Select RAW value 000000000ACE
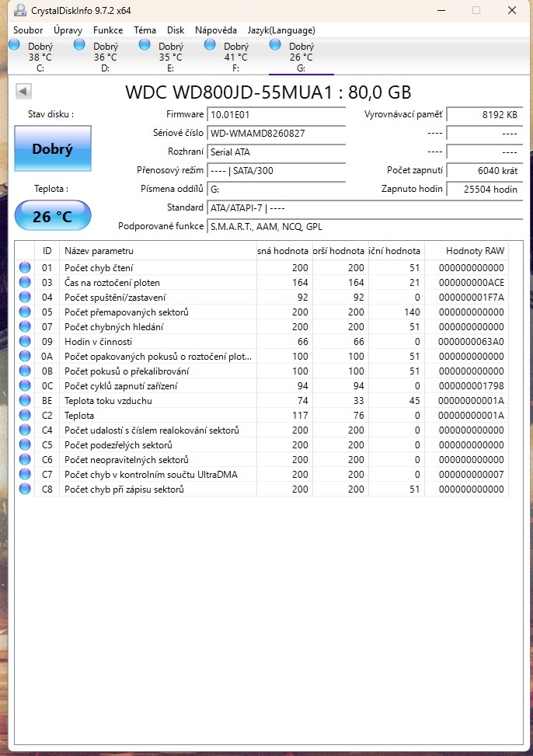The height and width of the screenshot is (756, 533). tap(472, 283)
